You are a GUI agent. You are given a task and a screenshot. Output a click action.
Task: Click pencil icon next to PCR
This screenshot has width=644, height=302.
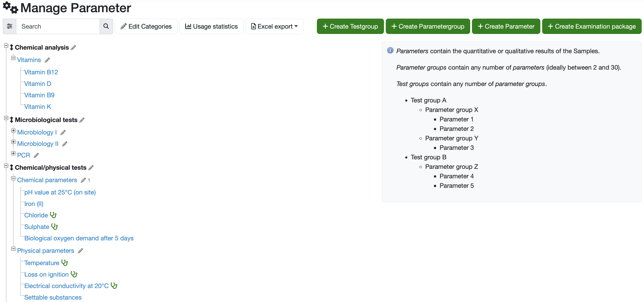point(36,156)
